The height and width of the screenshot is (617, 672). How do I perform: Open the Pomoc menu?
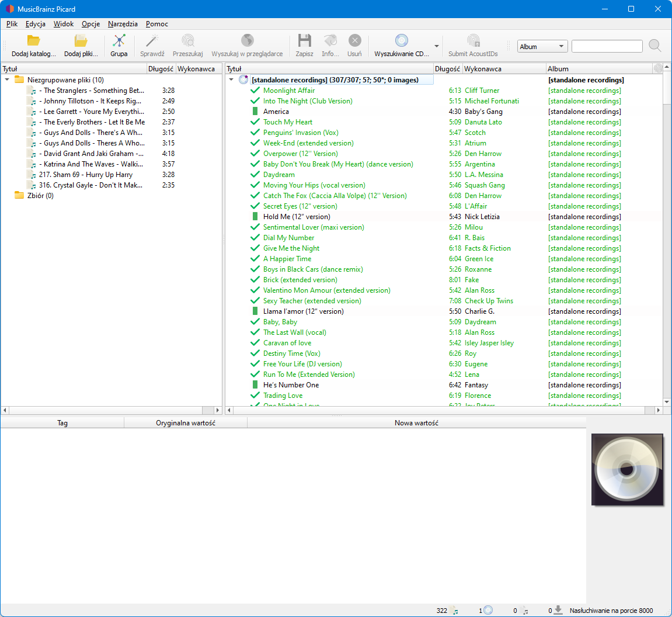coord(157,24)
